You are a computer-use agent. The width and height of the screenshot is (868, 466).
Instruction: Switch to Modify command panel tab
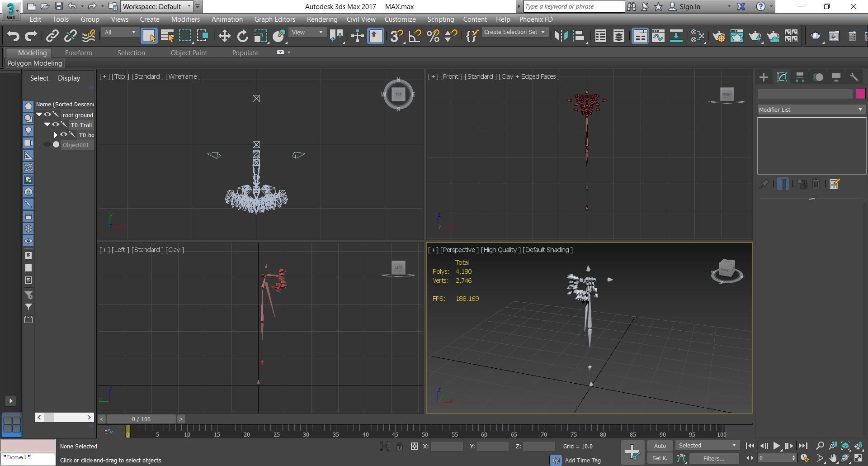click(x=782, y=77)
